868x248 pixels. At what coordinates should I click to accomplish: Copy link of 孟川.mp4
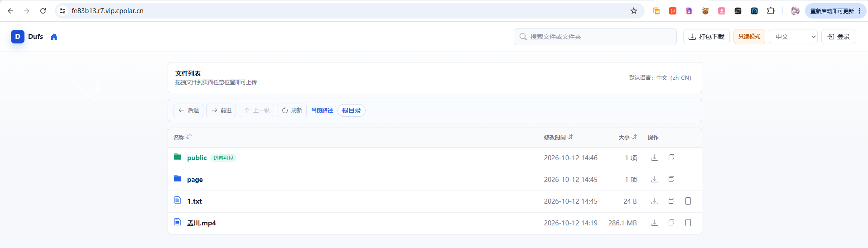point(671,223)
